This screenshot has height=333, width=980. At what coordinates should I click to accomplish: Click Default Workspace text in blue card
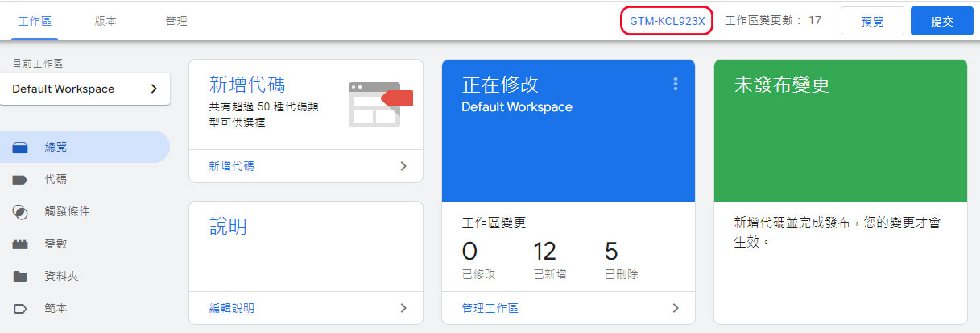click(x=517, y=106)
